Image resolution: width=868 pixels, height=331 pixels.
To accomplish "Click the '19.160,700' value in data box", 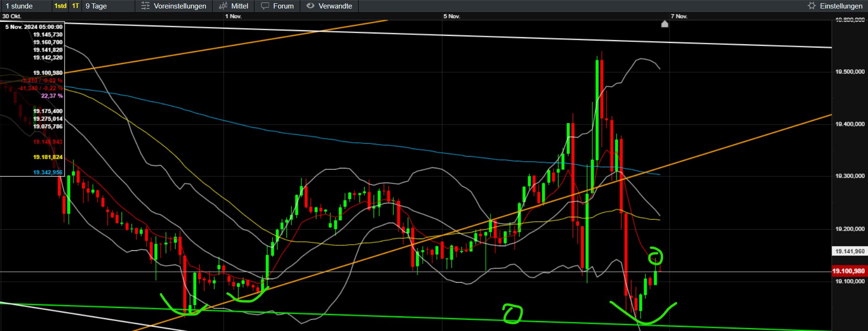I will tap(48, 42).
